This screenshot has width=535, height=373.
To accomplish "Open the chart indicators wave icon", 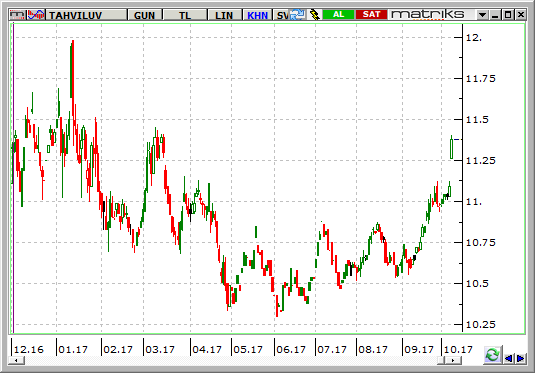I will (x=36, y=15).
